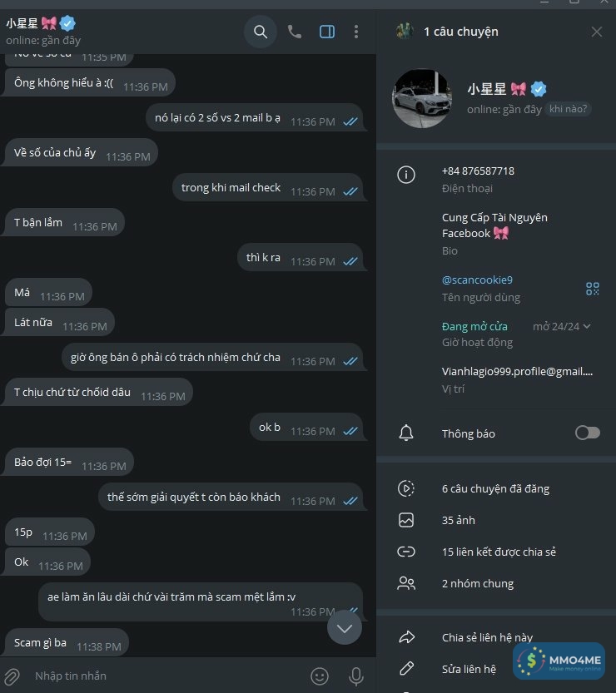Attach a file with paperclip icon
The width and height of the screenshot is (616, 693).
click(12, 676)
